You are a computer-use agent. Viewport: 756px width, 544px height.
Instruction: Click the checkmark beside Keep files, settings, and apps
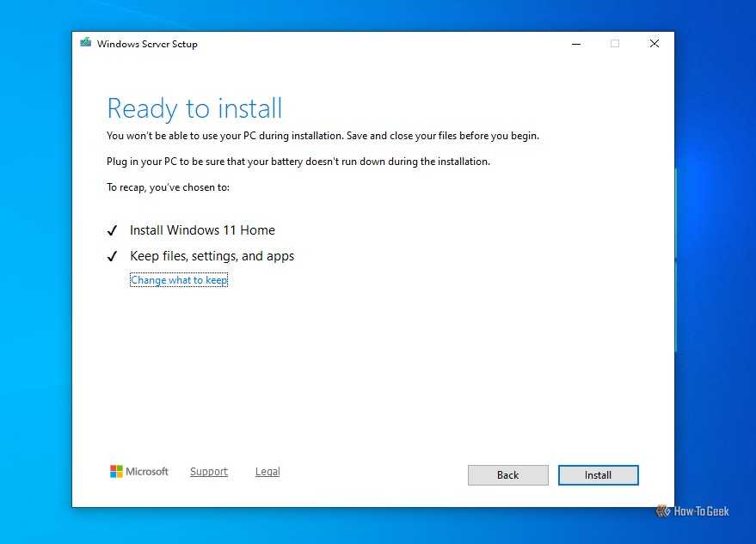tap(113, 255)
